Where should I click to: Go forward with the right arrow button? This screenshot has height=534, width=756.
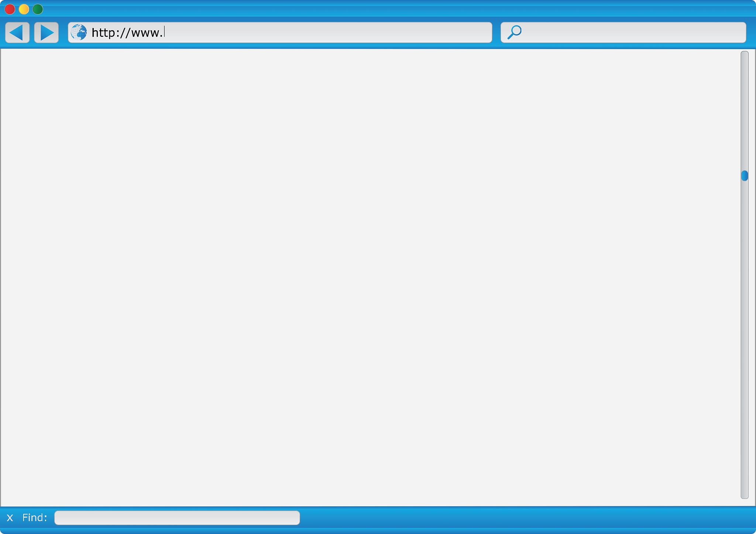pyautogui.click(x=47, y=32)
